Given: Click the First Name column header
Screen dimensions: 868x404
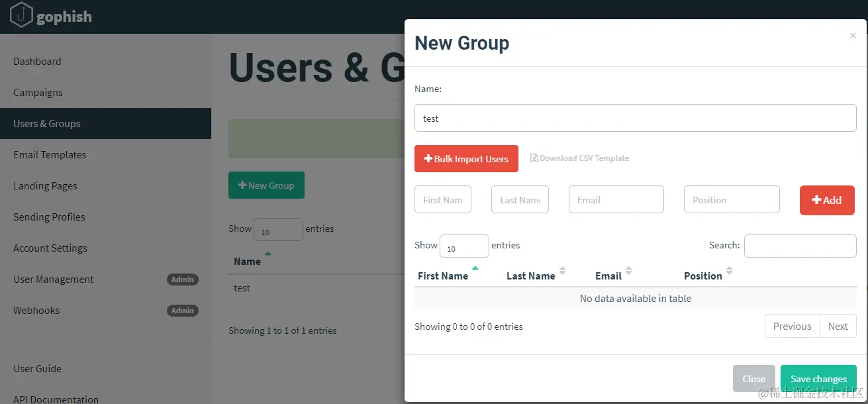Looking at the screenshot, I should 443,276.
